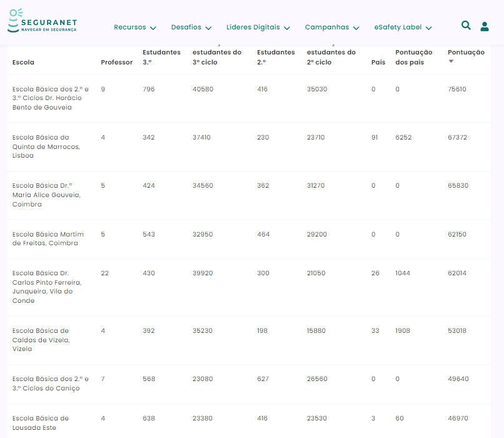Select school Dr. Horácio Bento de Gouveia
This screenshot has width=504, height=438.
(x=51, y=98)
